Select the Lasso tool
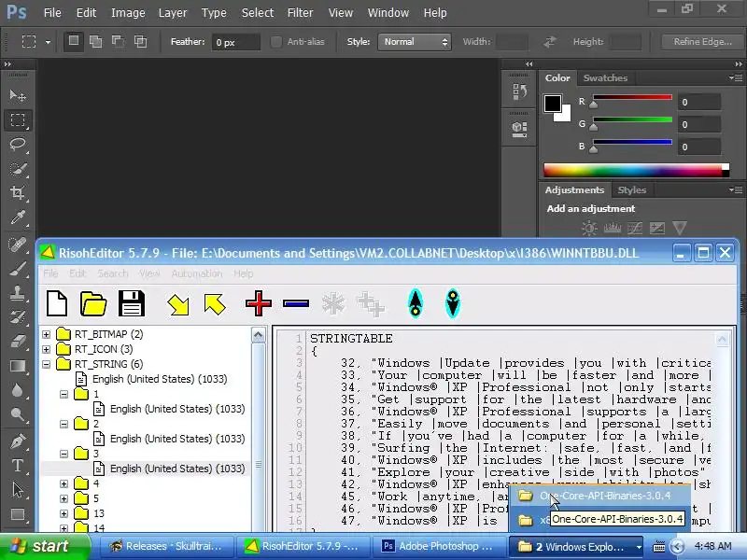This screenshot has width=747, height=560. point(18,145)
